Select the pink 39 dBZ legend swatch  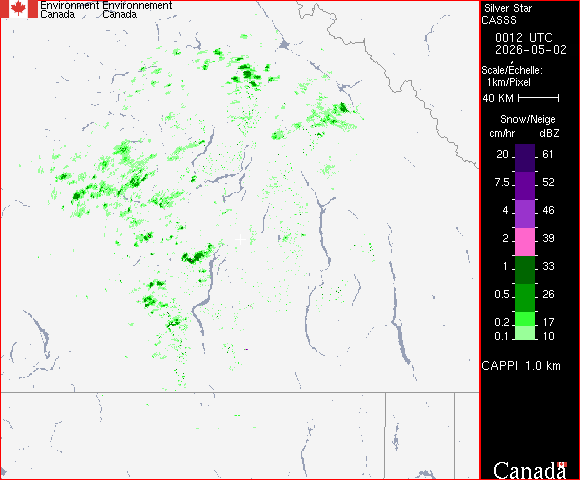coord(525,242)
